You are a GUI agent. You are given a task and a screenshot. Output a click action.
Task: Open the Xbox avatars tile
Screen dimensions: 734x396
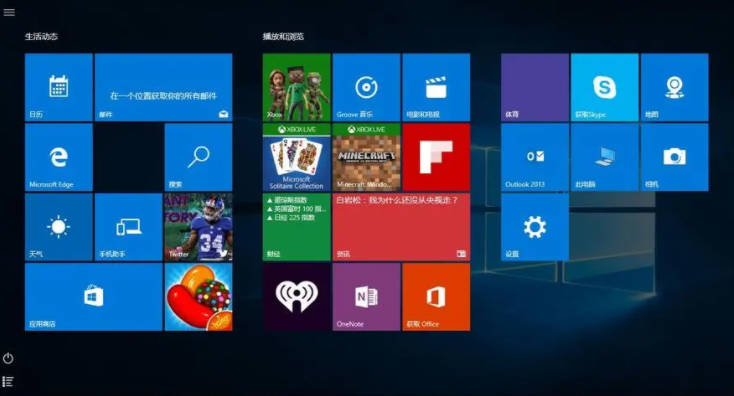coord(296,87)
